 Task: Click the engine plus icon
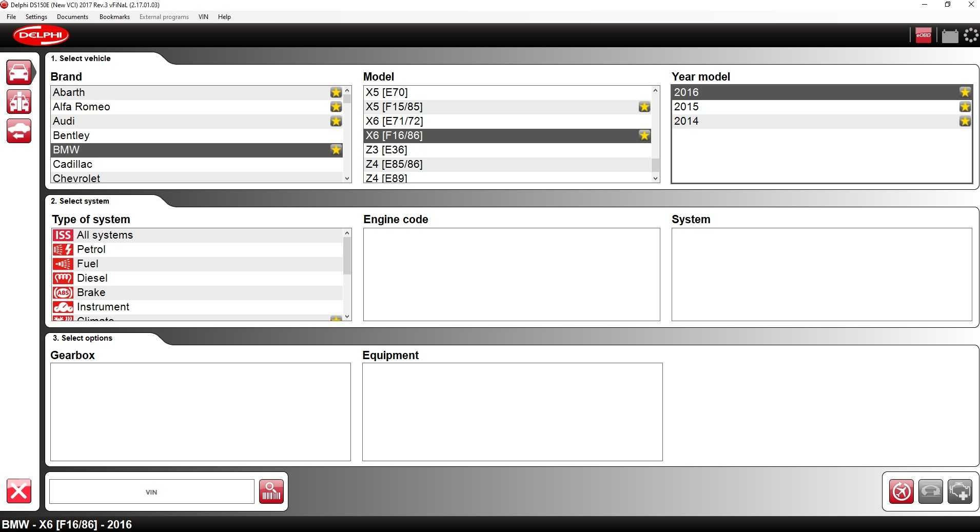click(x=960, y=492)
